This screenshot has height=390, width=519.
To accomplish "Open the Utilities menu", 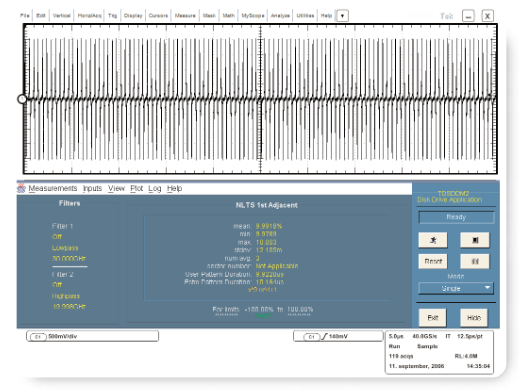I will 305,16.
